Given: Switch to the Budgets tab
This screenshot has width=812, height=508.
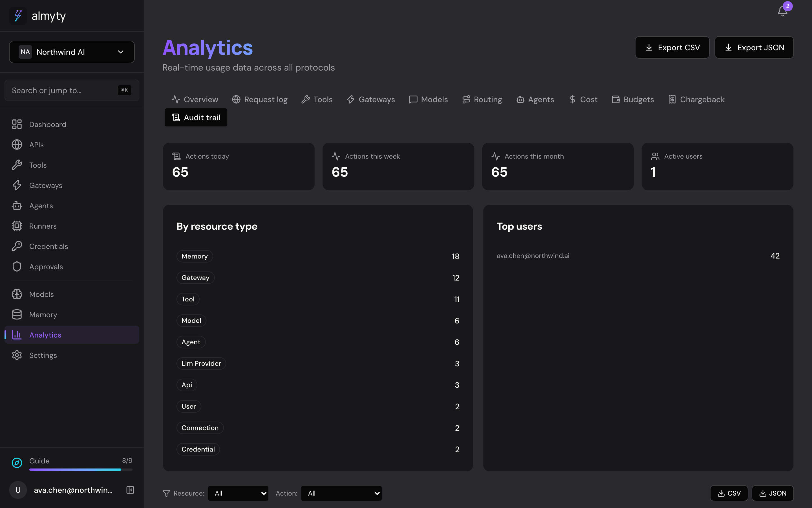Looking at the screenshot, I should 633,99.
